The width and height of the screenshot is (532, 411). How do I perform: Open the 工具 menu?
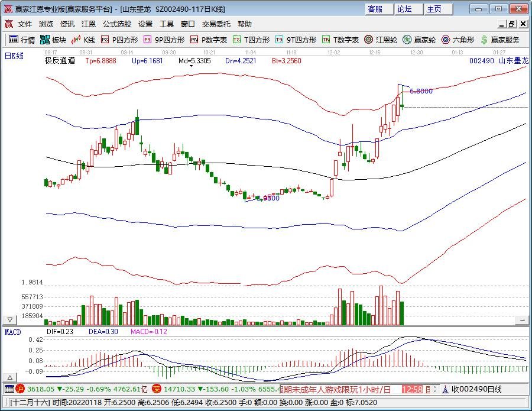167,24
